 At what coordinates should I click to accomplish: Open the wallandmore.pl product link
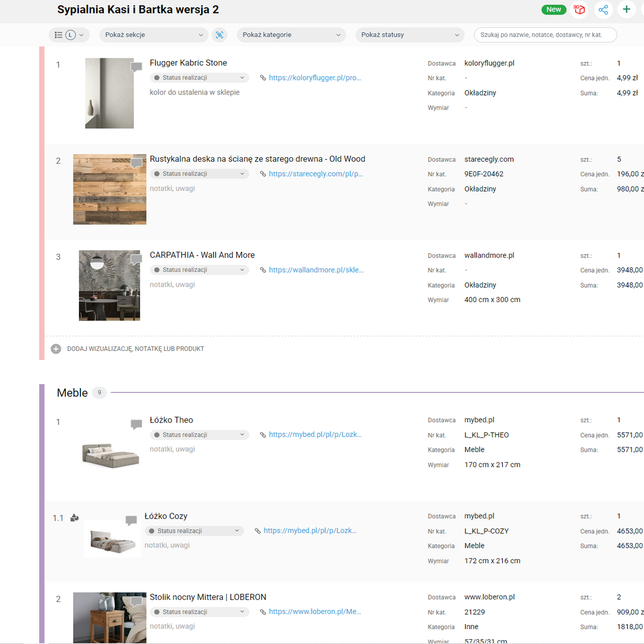click(316, 270)
